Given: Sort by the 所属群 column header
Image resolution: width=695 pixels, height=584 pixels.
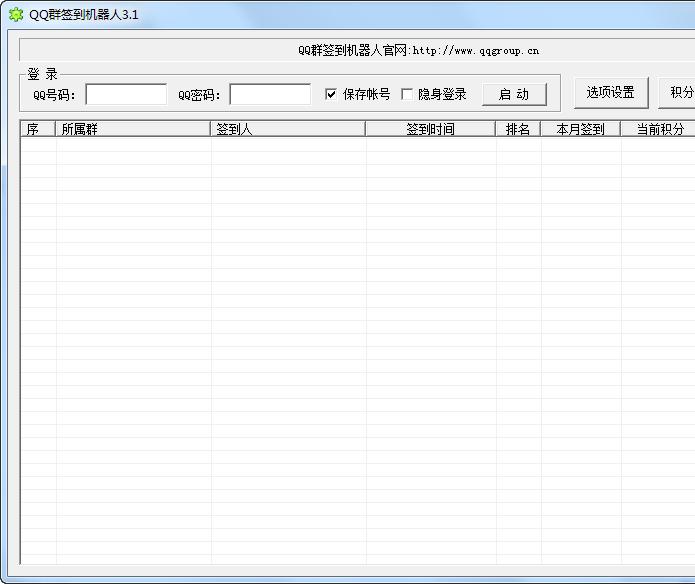Looking at the screenshot, I should pos(133,129).
